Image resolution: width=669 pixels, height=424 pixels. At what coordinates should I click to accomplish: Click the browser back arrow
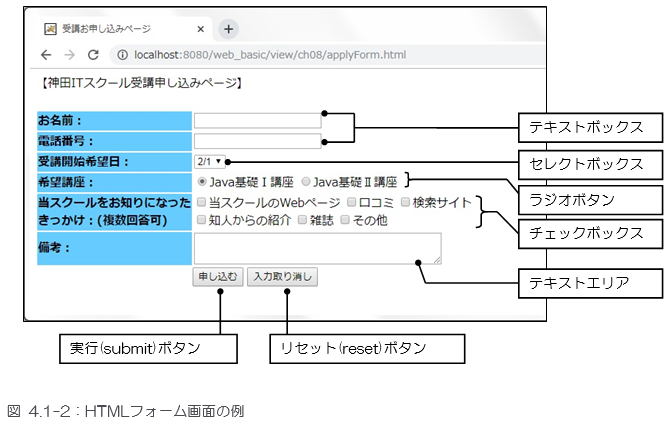point(45,54)
